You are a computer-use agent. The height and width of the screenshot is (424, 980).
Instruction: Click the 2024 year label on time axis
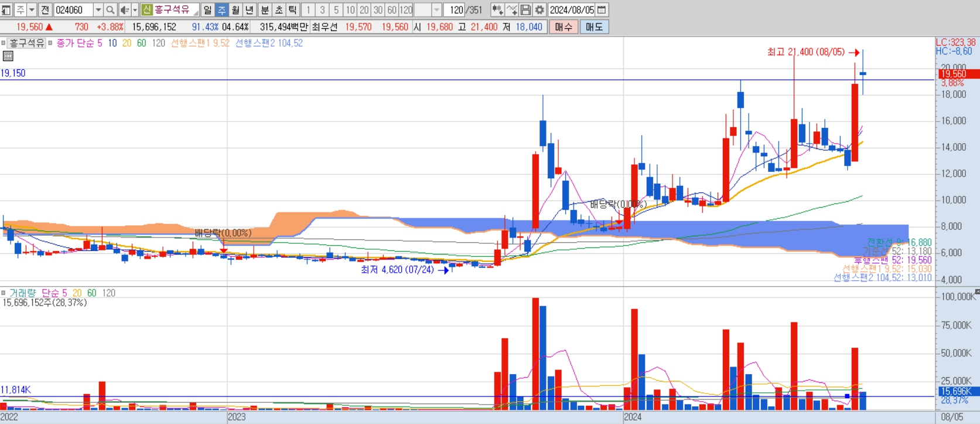click(633, 417)
